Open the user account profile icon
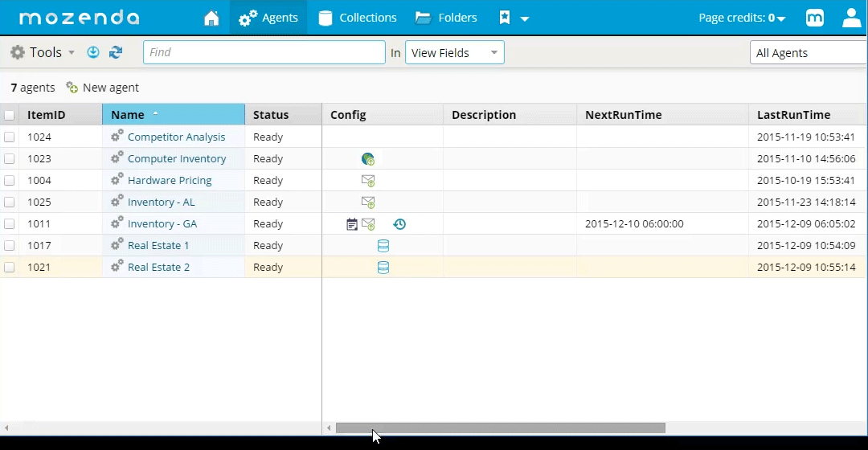This screenshot has height=450, width=868. click(851, 18)
